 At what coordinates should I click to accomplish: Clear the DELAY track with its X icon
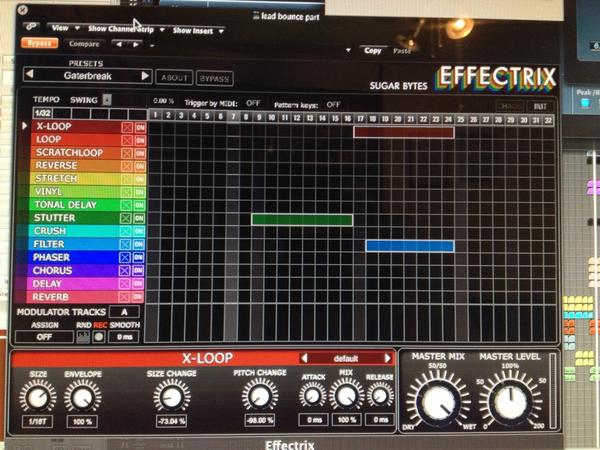click(124, 284)
